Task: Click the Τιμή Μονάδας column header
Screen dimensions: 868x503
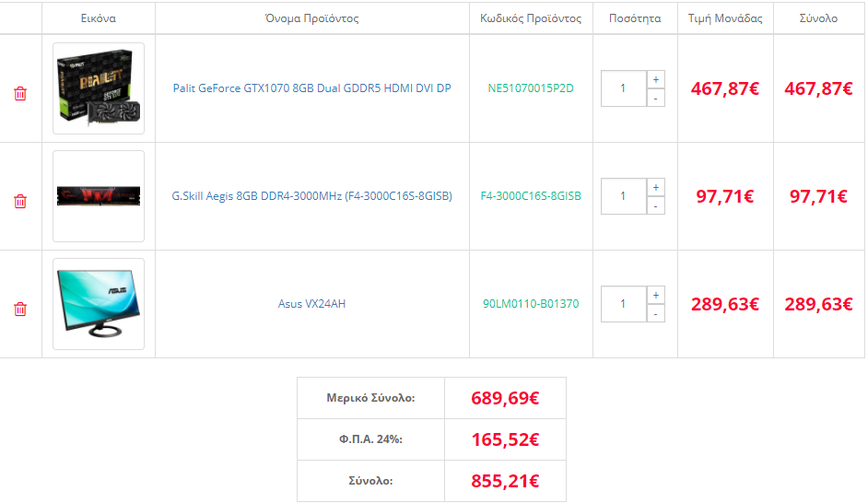Action: coord(725,18)
